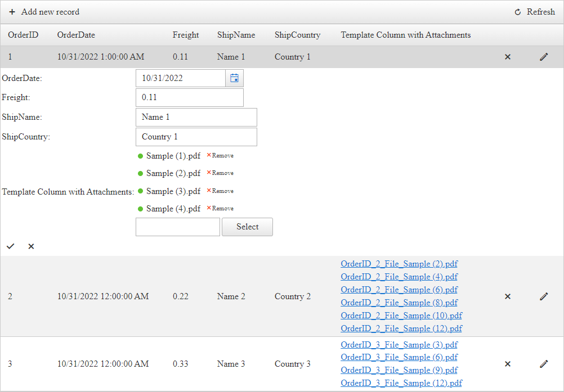Cancel edit with the X icon below form
The height and width of the screenshot is (392, 564).
[32, 246]
